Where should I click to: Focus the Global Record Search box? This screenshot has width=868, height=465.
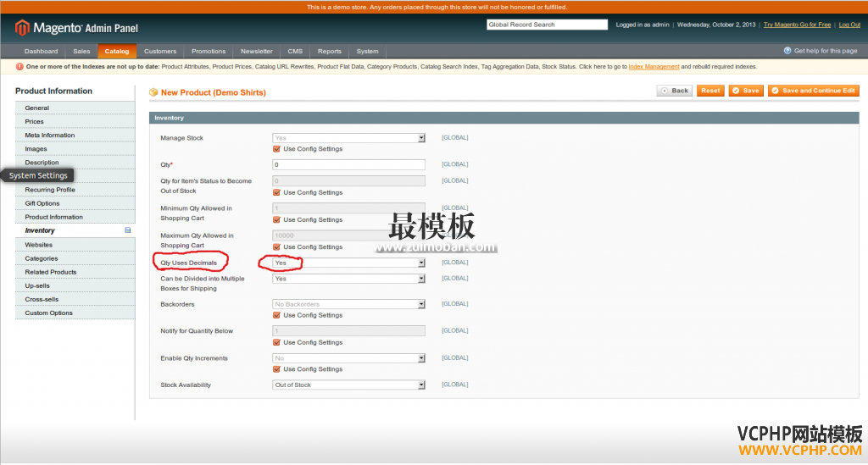[547, 25]
